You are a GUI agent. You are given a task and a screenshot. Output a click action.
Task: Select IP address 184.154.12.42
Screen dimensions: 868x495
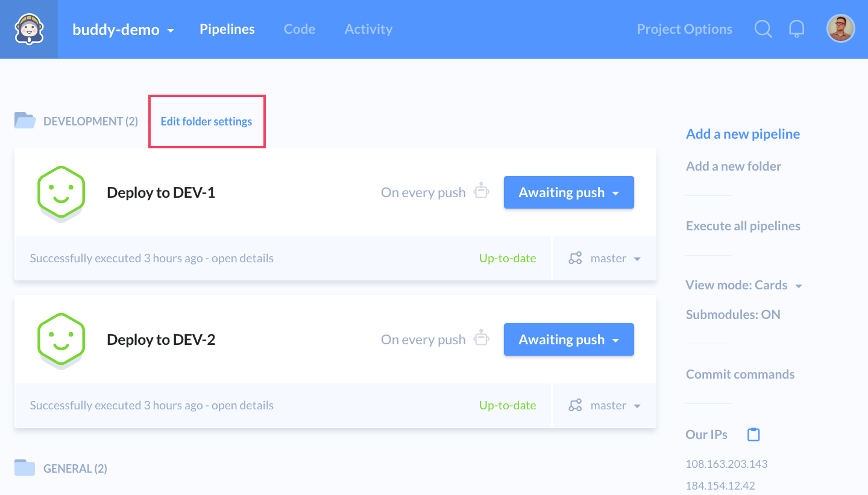coord(720,485)
